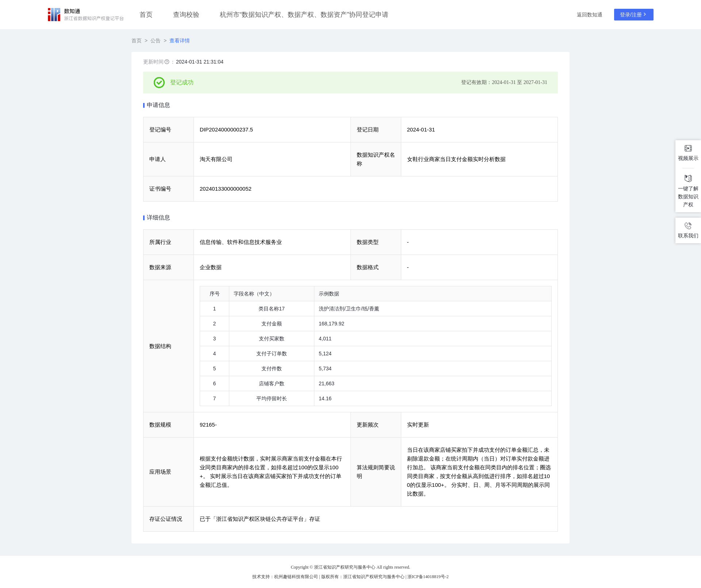Click the 支付买家数 field name
Screen dimensions: 701x588
pyautogui.click(x=272, y=339)
